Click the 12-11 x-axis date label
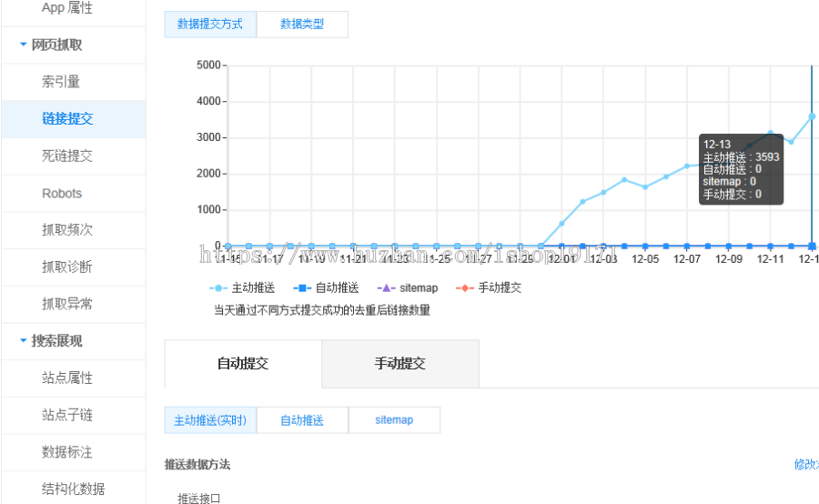This screenshot has height=504, width=819. [x=771, y=259]
